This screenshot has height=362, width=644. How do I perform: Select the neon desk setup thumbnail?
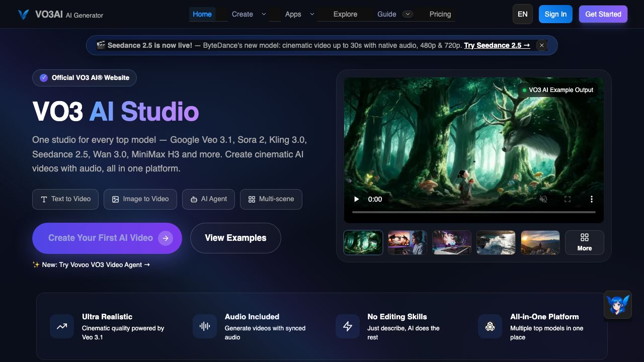tap(452, 242)
